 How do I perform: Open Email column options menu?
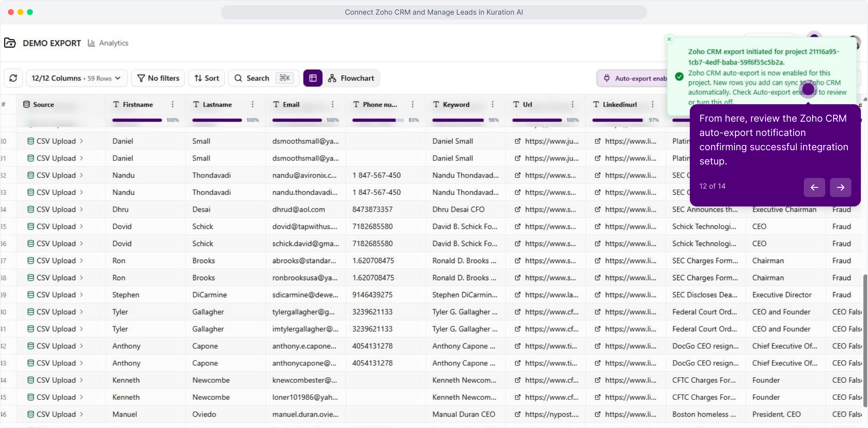[333, 104]
